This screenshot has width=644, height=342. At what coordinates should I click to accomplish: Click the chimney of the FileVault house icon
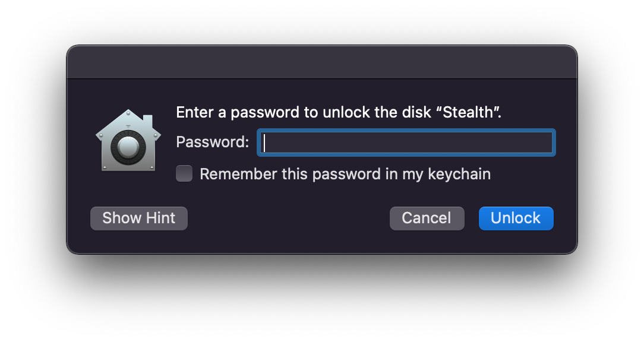[x=149, y=122]
